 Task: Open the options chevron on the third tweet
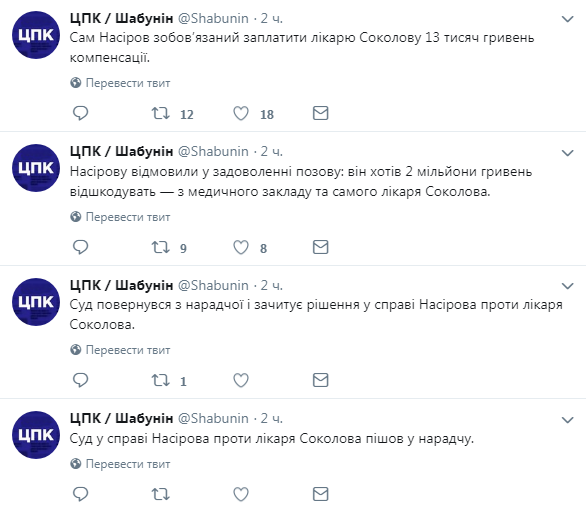tap(568, 286)
